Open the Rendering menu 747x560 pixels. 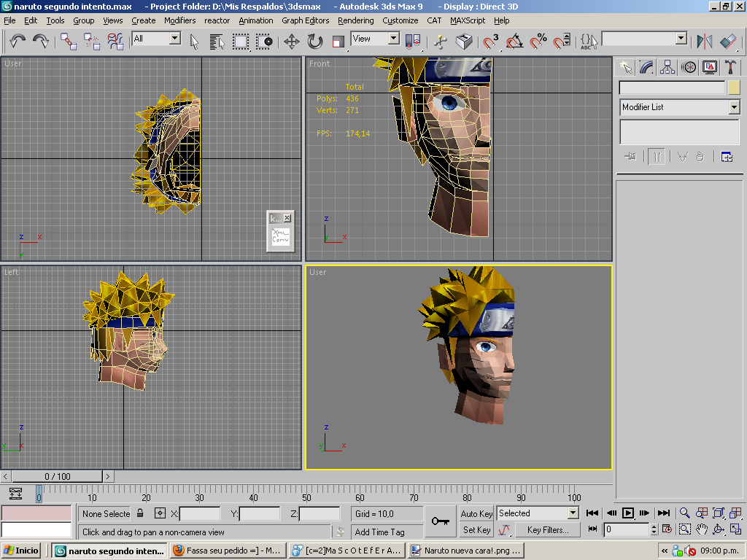[355, 20]
